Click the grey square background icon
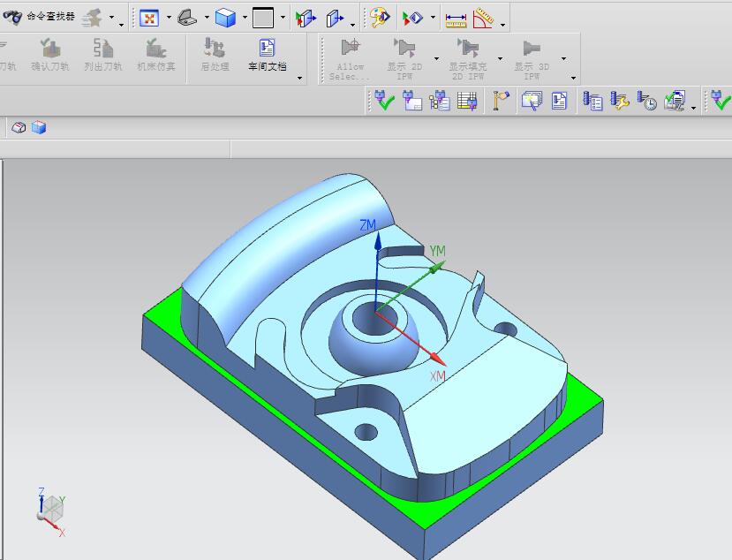The width and height of the screenshot is (732, 560). point(263,18)
